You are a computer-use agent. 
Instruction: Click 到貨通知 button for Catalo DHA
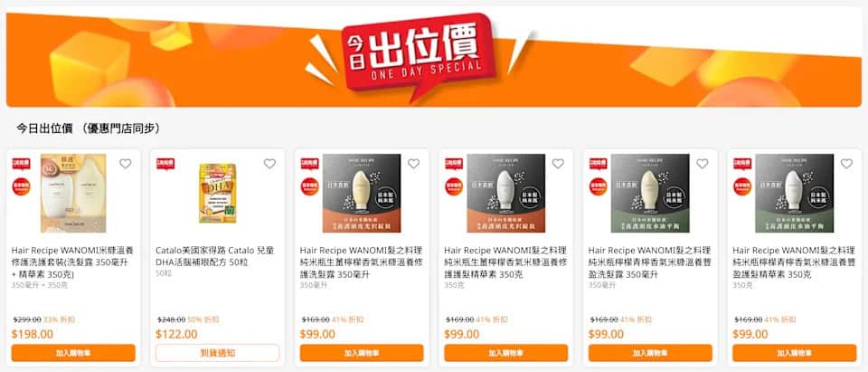(x=218, y=353)
